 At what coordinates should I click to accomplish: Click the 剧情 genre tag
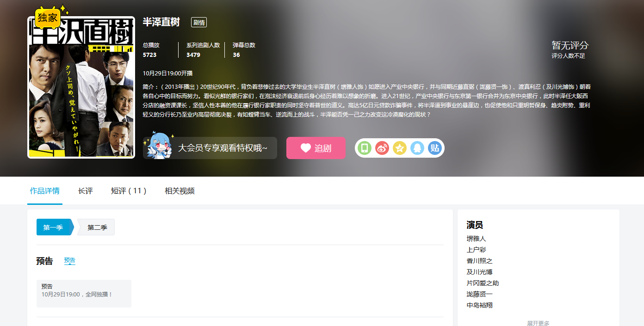[199, 22]
